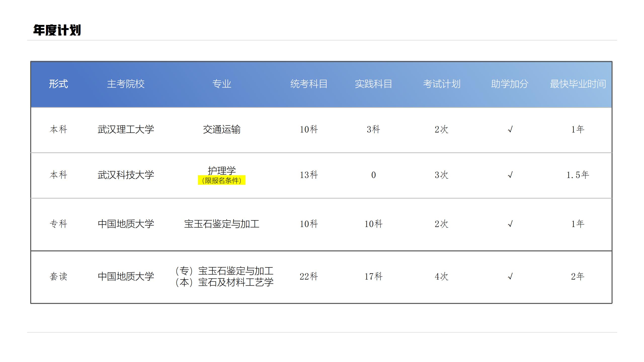Click the 套读 form cell
Screen dimensions: 644x362
58,277
